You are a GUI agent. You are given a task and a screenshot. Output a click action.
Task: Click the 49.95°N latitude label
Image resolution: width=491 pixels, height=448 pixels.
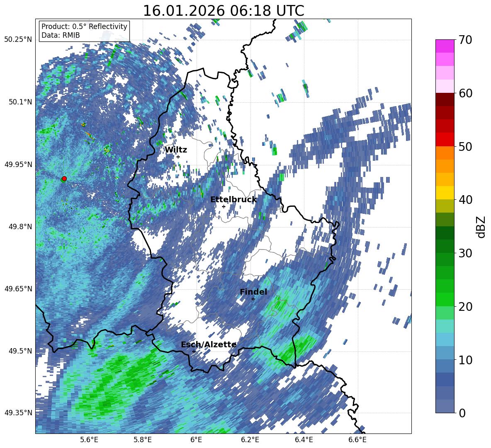pyautogui.click(x=18, y=164)
